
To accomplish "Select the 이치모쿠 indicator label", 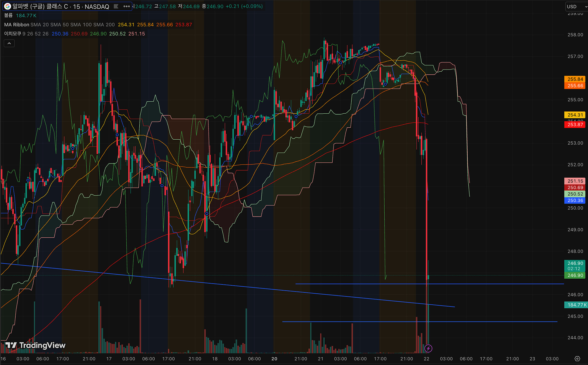I will coord(13,34).
